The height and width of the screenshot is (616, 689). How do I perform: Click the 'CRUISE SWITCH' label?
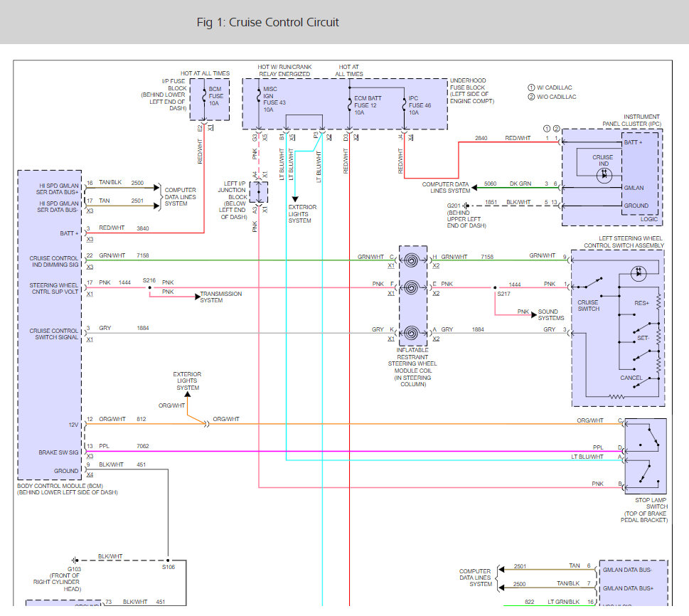(588, 306)
